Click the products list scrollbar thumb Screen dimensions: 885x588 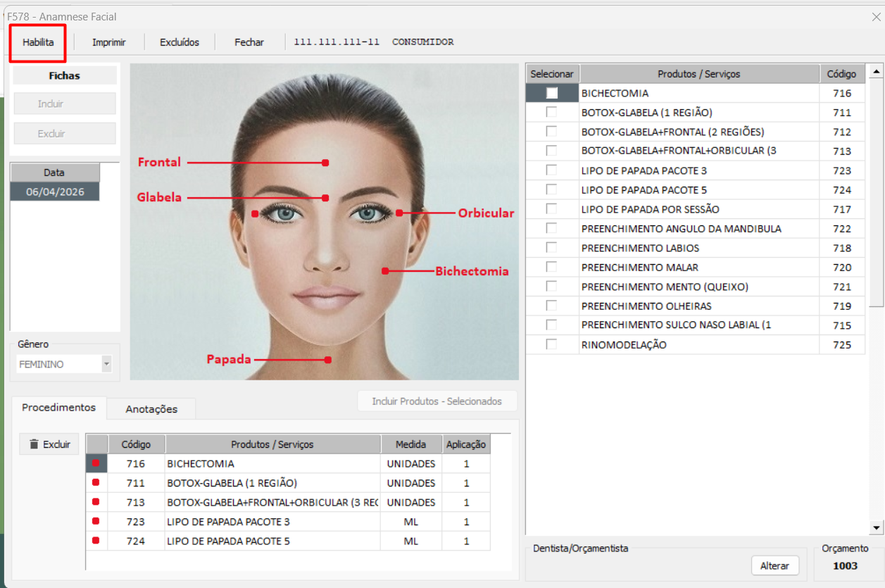click(x=876, y=192)
